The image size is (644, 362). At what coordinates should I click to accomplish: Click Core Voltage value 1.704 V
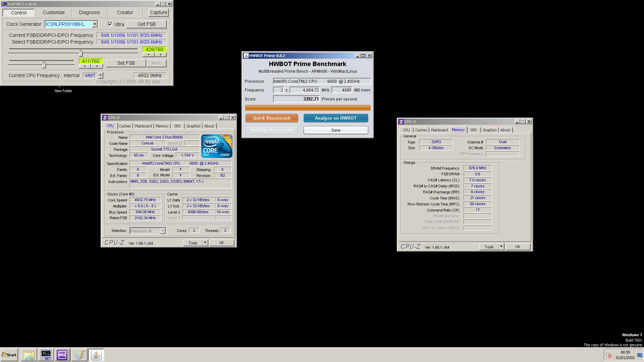click(x=187, y=156)
